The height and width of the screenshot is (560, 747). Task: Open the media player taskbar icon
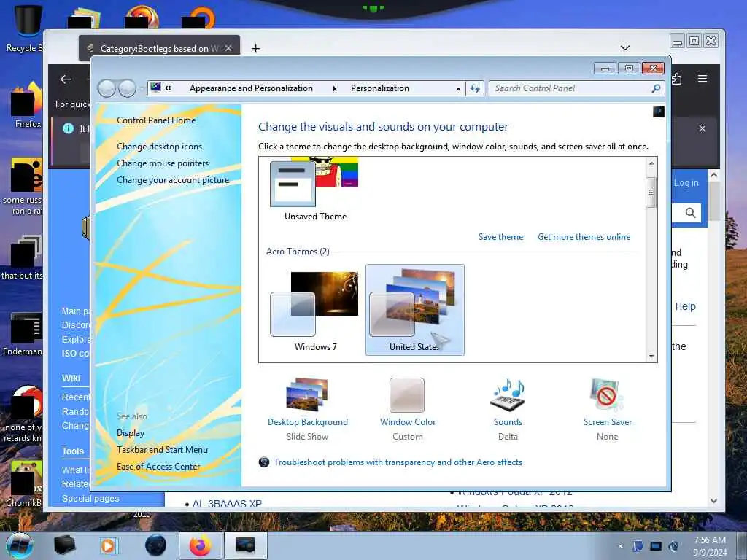tap(108, 545)
